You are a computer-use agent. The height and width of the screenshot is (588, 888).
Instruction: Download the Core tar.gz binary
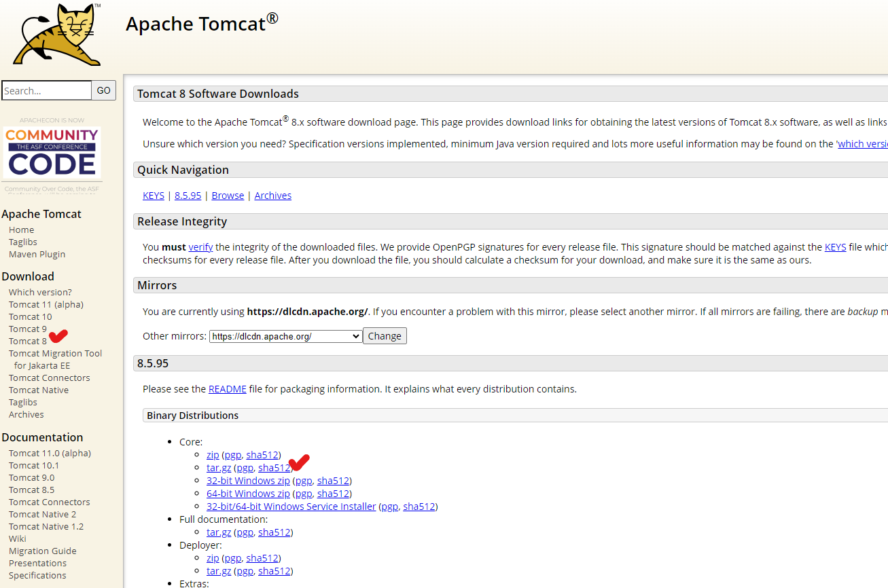[x=219, y=468]
